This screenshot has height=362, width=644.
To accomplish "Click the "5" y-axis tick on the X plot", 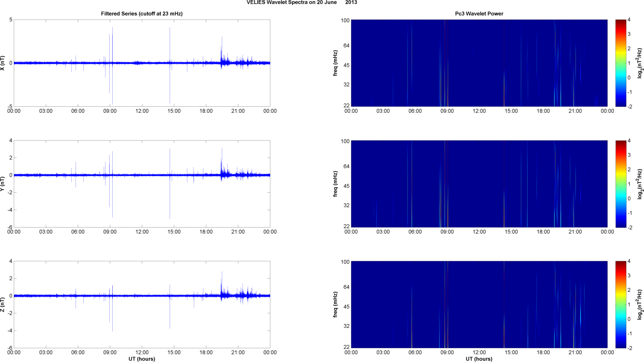I will 11,20.
